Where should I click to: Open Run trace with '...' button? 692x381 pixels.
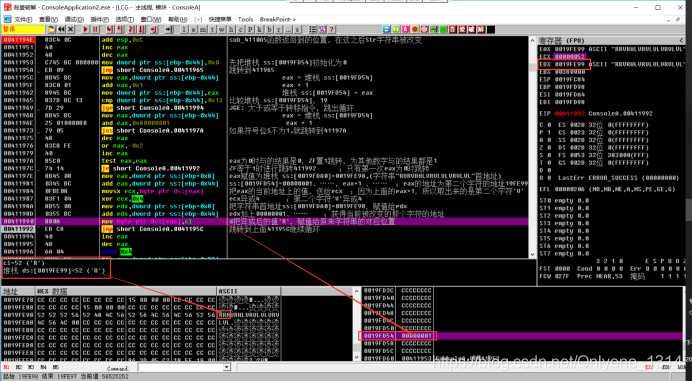pos(288,30)
